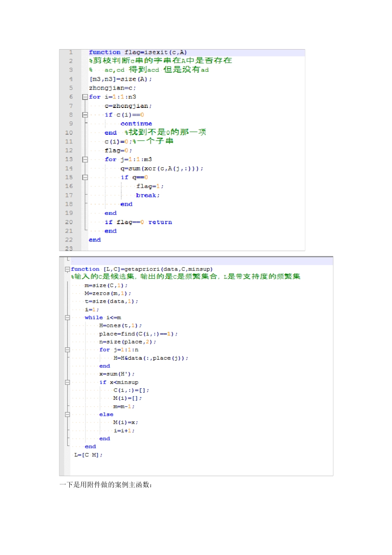Click the 'function flag=isexit(c,A)' code line
392x555 pixels.
click(x=138, y=52)
